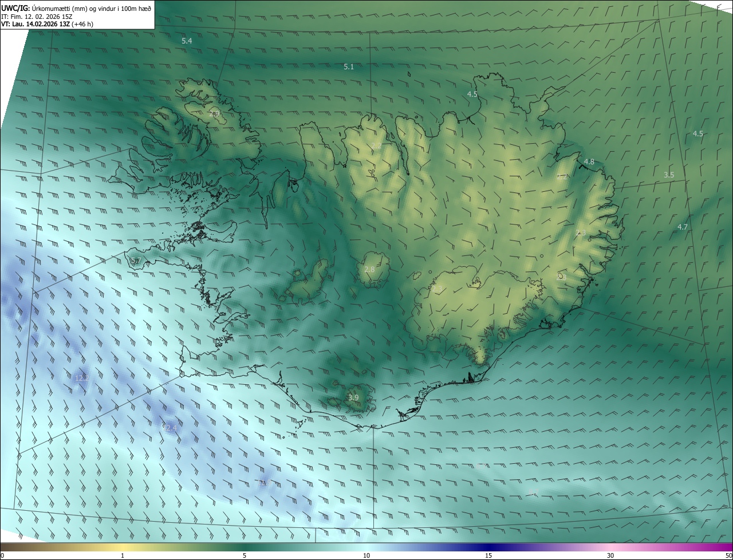733x560 pixels.
Task: Click the 2.8 value inside the glacier outline
Action: pyautogui.click(x=369, y=269)
